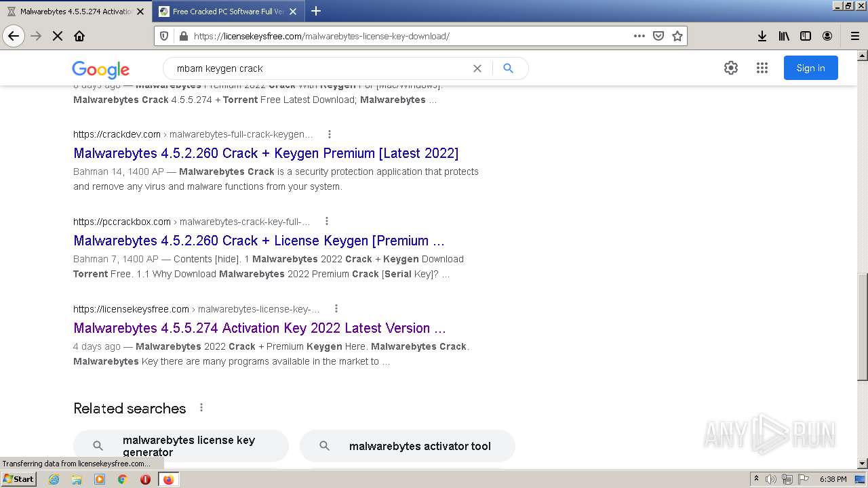The image size is (868, 488).
Task: View site security padlock information
Action: click(x=182, y=36)
